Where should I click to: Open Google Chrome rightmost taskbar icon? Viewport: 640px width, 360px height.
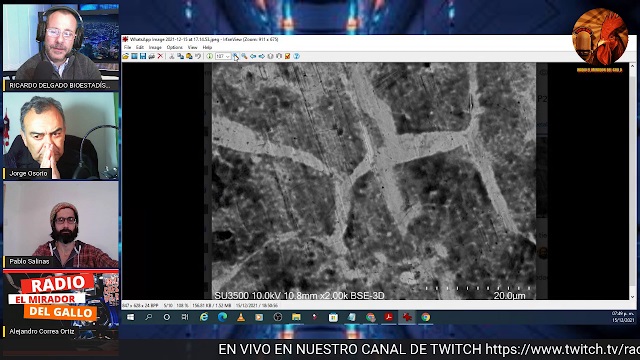pyautogui.click(x=426, y=317)
